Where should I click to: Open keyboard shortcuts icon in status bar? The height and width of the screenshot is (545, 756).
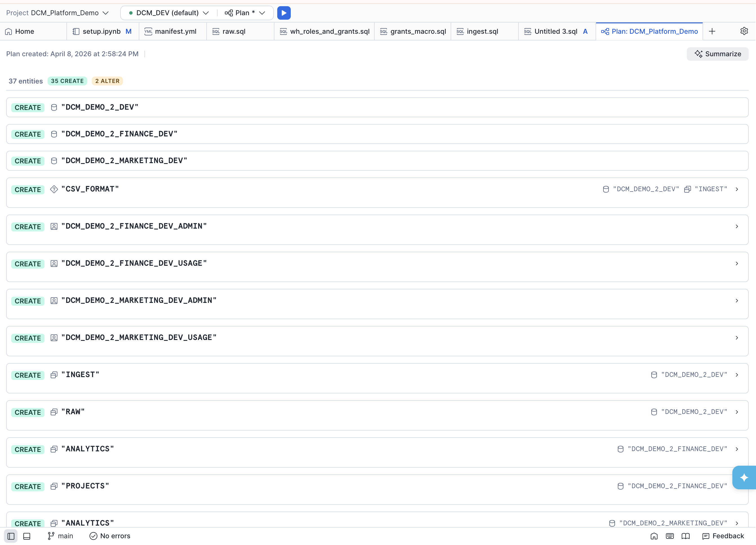pos(670,536)
